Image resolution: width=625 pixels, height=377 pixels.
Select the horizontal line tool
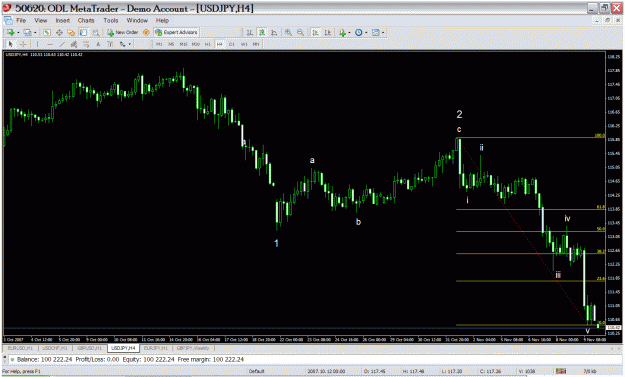(50, 44)
